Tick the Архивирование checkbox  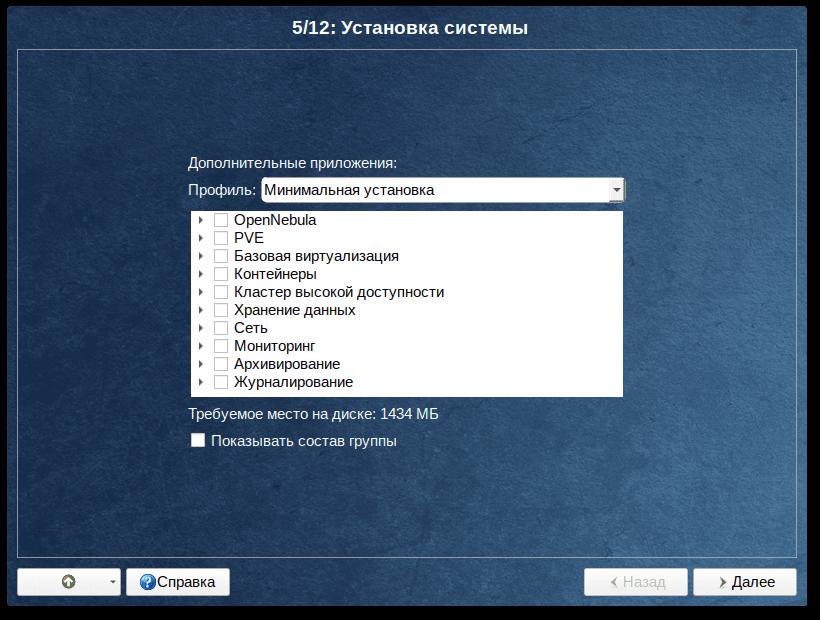pyautogui.click(x=221, y=364)
